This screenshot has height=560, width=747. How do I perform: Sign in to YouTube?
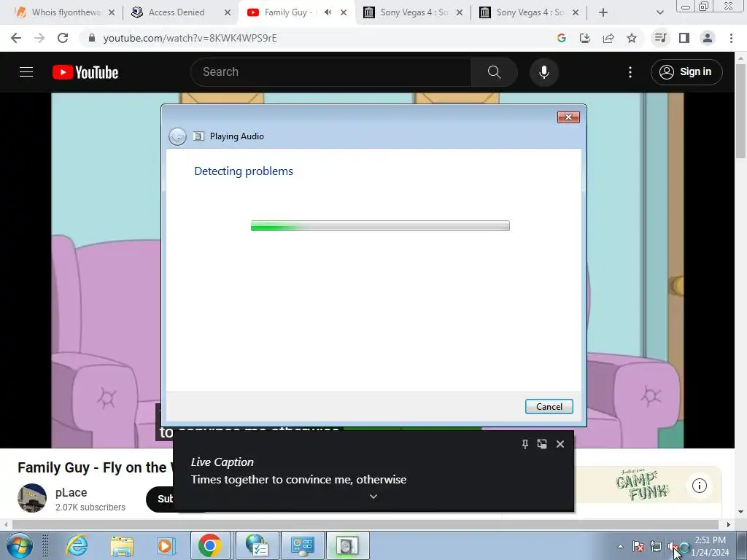tap(686, 72)
